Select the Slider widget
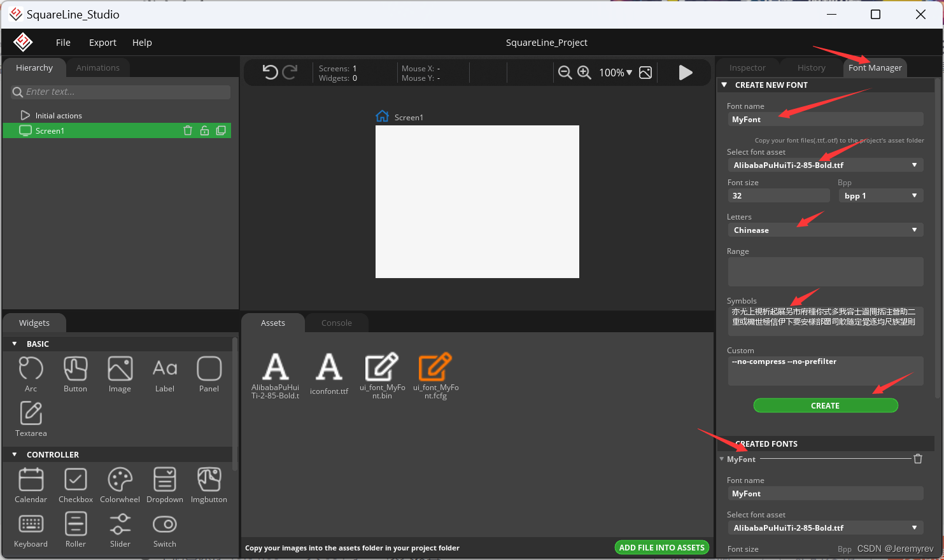944x560 pixels. (120, 529)
